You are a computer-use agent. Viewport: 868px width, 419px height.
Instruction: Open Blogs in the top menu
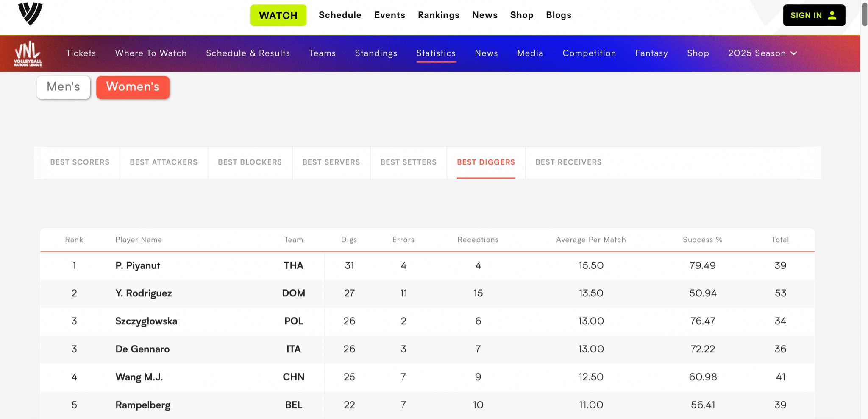click(x=559, y=15)
